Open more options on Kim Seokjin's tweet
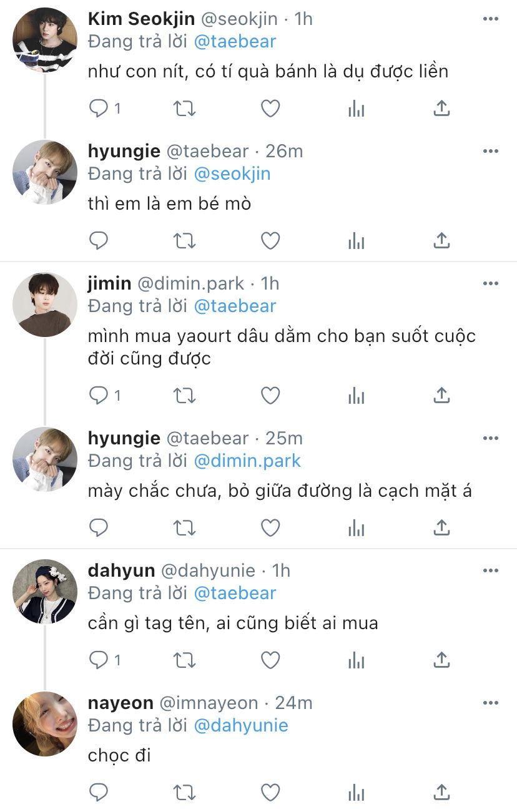The width and height of the screenshot is (517, 812). click(x=491, y=19)
